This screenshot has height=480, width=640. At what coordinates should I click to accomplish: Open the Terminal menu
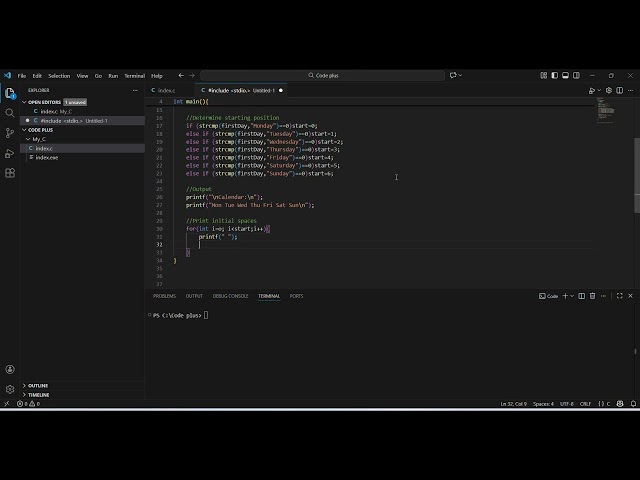(135, 76)
